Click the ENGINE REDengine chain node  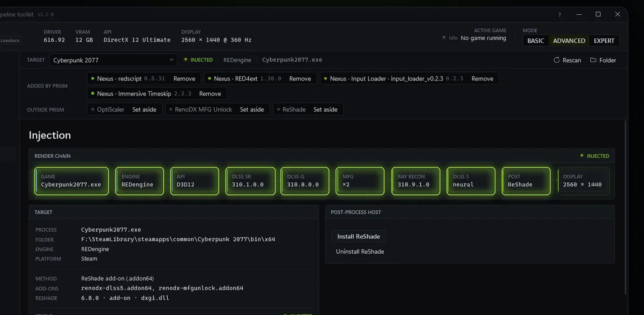pos(140,181)
